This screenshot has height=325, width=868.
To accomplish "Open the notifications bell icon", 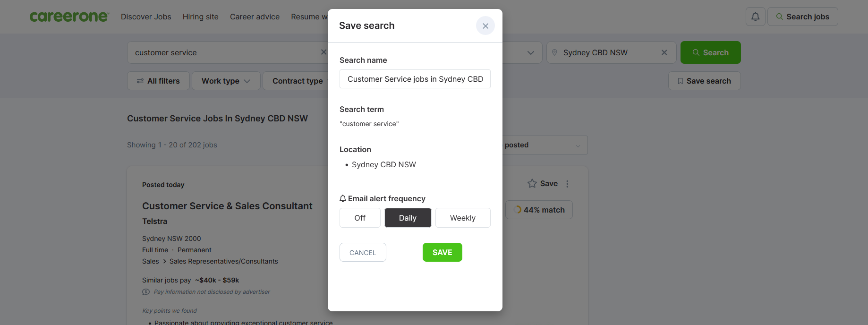I will tap(755, 17).
